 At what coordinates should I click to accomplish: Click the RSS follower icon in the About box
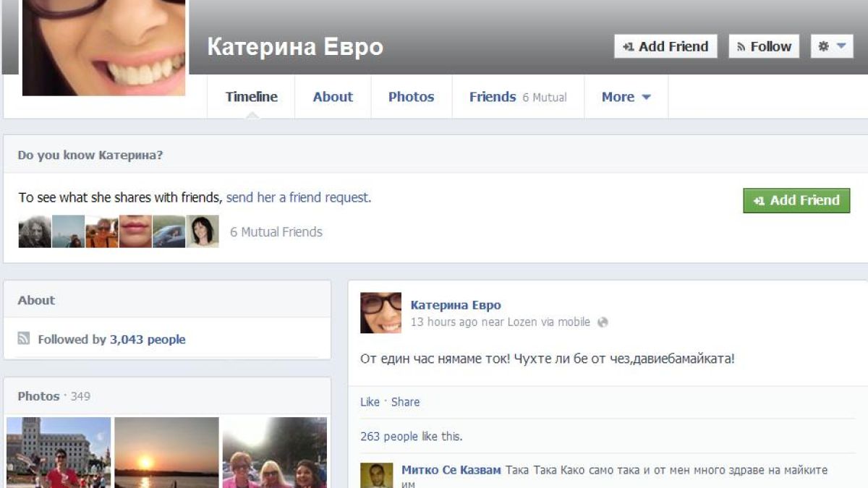tap(24, 339)
